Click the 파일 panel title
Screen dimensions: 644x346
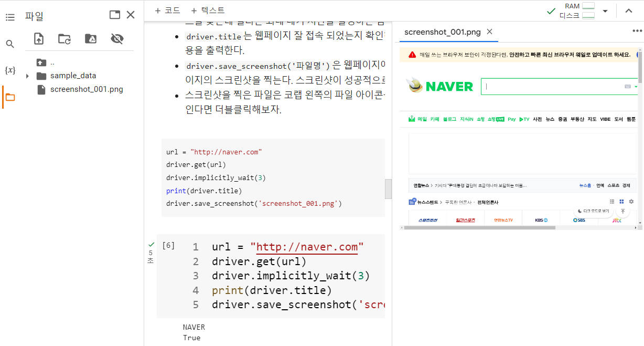point(34,15)
